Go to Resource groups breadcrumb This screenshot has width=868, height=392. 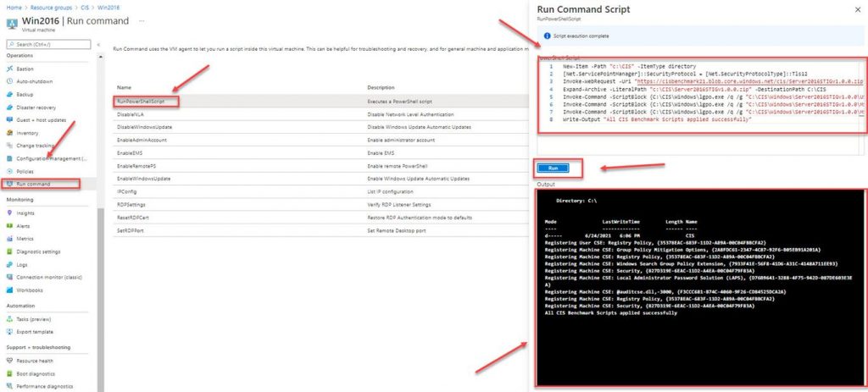click(x=50, y=8)
